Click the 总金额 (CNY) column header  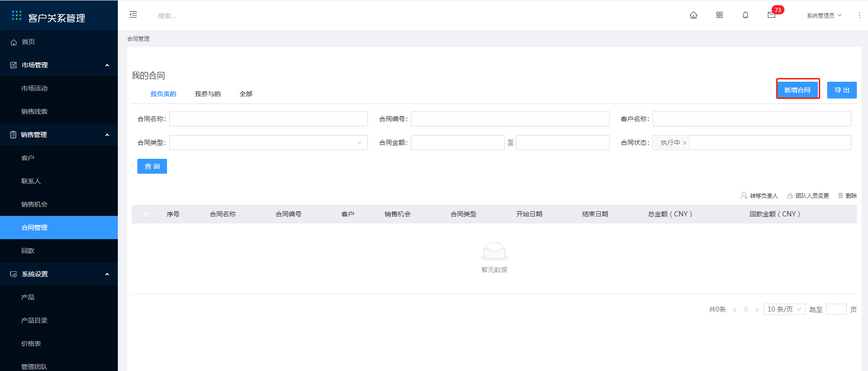tap(670, 214)
